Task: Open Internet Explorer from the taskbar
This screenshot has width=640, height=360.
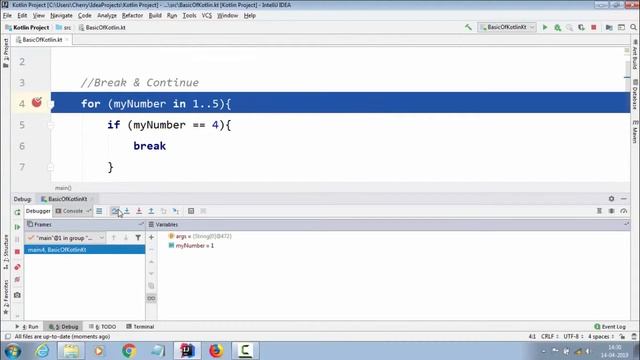Action: click(42, 351)
